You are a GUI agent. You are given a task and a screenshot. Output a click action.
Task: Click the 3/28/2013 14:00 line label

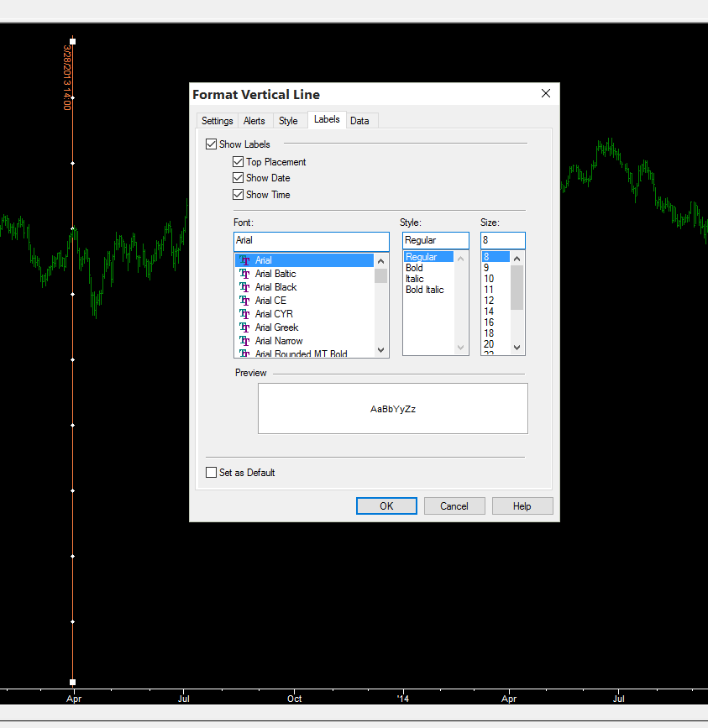(x=67, y=77)
